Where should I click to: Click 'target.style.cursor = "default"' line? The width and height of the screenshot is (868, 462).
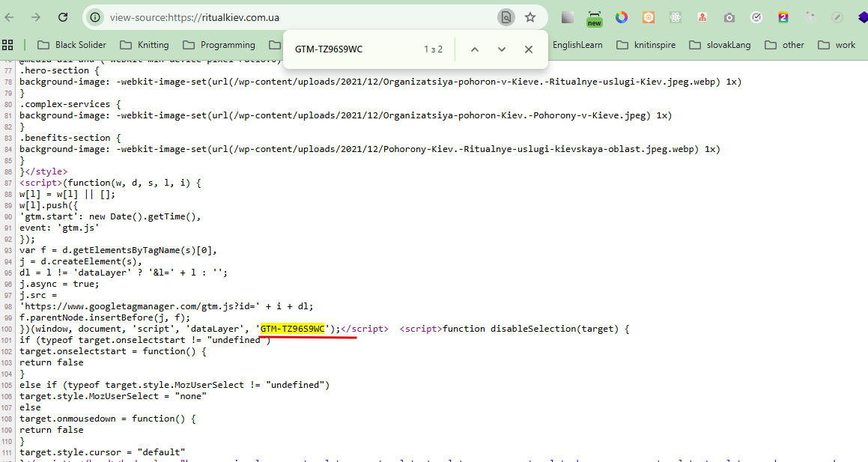click(103, 452)
